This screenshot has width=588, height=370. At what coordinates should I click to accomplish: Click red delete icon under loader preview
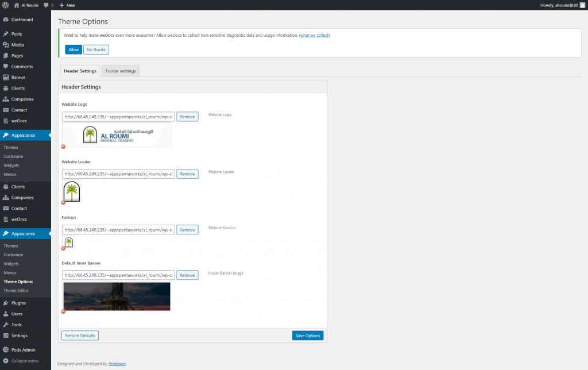click(x=63, y=203)
